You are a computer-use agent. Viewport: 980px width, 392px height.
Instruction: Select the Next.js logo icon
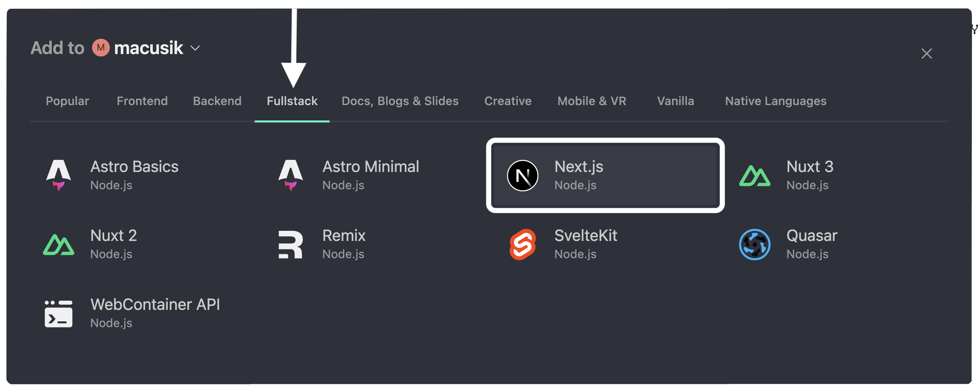point(523,176)
